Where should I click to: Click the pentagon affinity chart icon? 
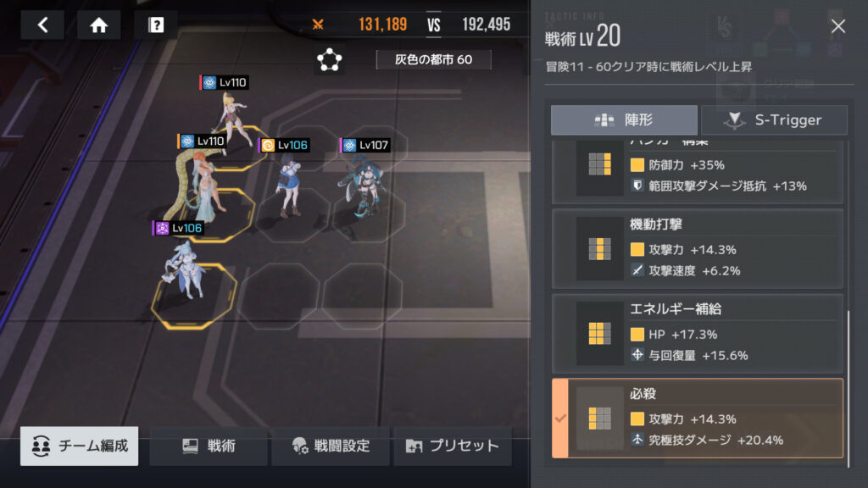tap(330, 60)
